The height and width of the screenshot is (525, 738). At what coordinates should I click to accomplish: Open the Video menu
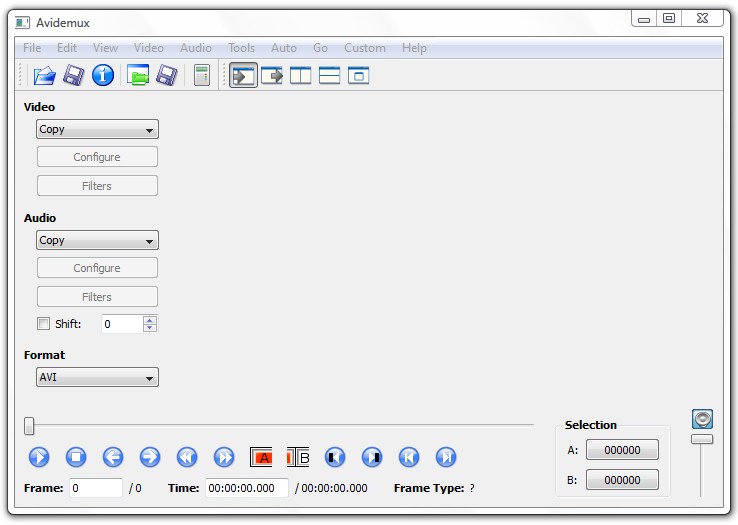[149, 48]
